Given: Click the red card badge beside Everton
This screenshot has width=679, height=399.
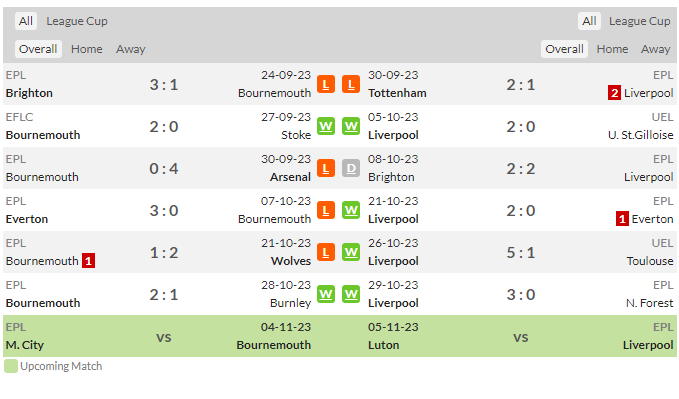Looking at the screenshot, I should pos(622,219).
